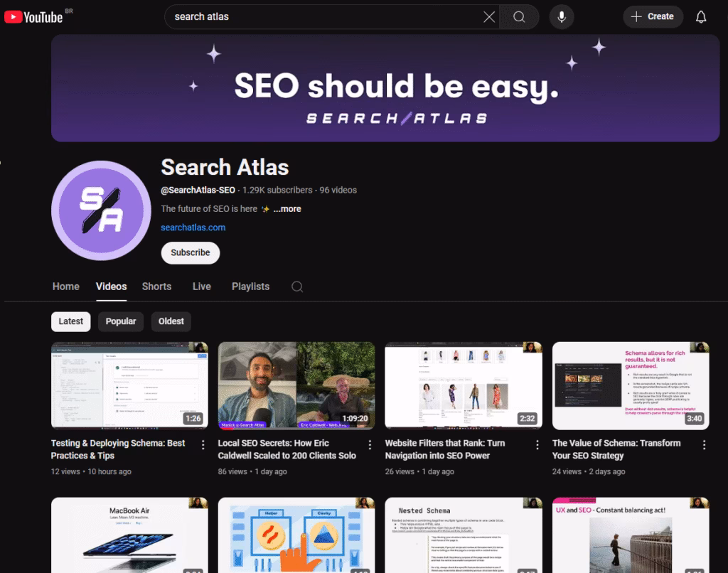Image resolution: width=728 pixels, height=573 pixels.
Task: Search within channel using magnifier icon
Action: pyautogui.click(x=297, y=286)
